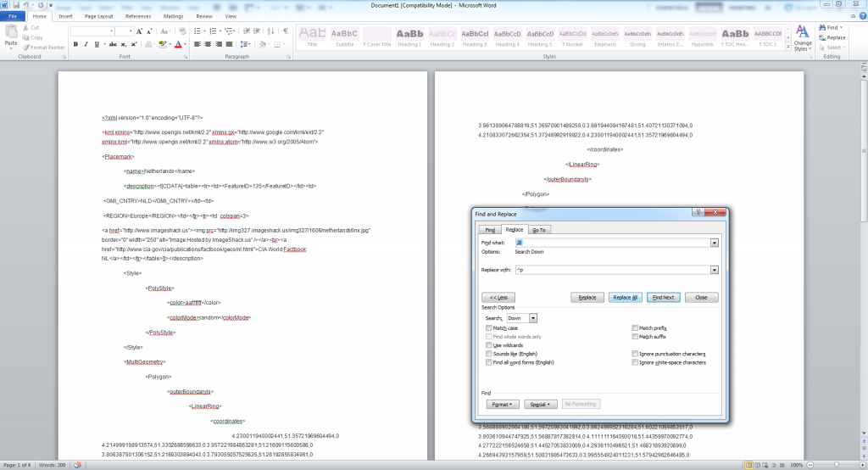Switch to the Page Layout tab
This screenshot has width=868, height=470.
[x=98, y=17]
